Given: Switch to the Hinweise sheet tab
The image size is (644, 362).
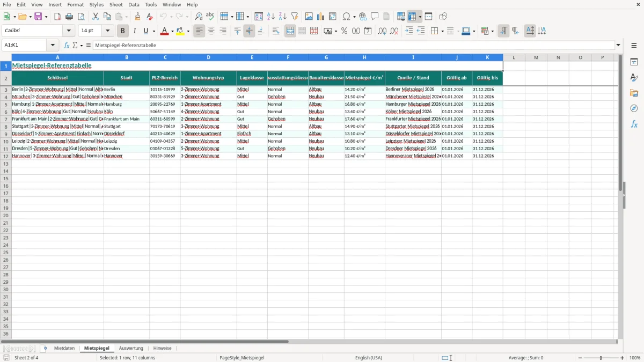Looking at the screenshot, I should point(163,348).
